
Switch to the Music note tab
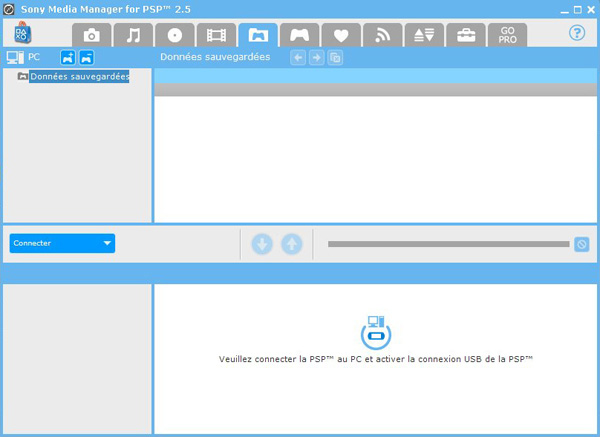[133, 35]
